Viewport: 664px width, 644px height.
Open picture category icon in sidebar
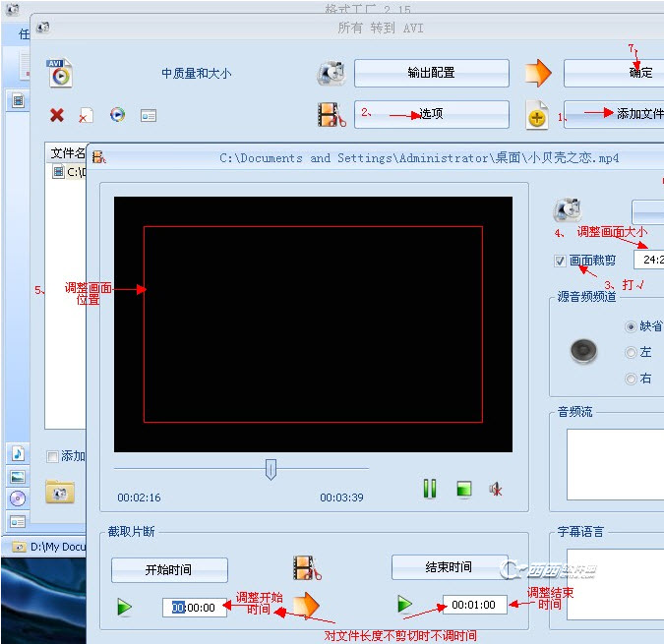click(x=18, y=477)
